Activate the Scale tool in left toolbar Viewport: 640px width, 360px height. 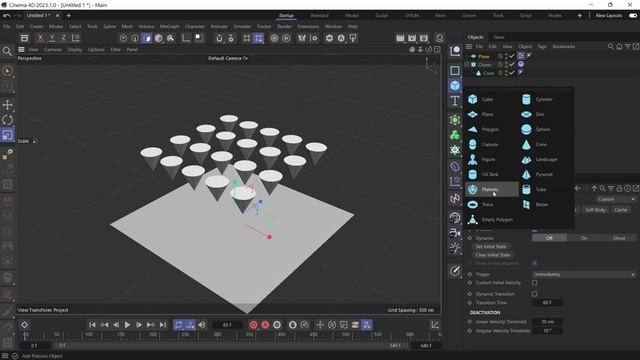tap(7, 135)
